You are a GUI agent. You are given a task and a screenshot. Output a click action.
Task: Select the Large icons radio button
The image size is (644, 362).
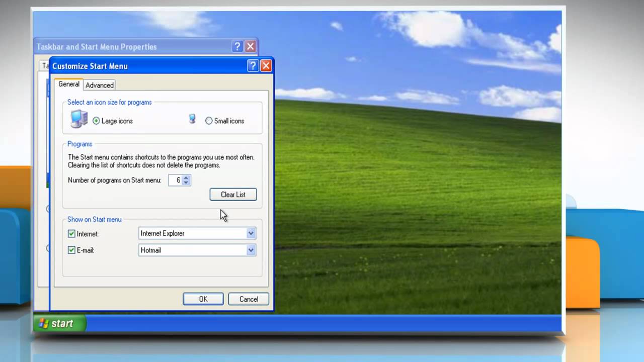96,121
